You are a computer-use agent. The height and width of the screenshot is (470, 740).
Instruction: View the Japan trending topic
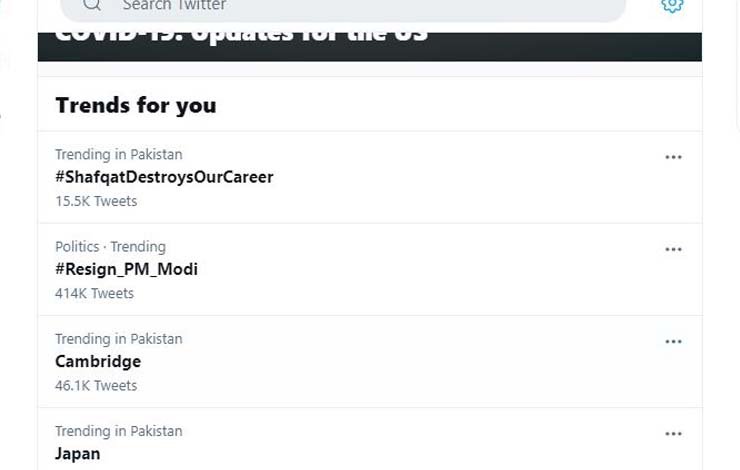coord(78,453)
